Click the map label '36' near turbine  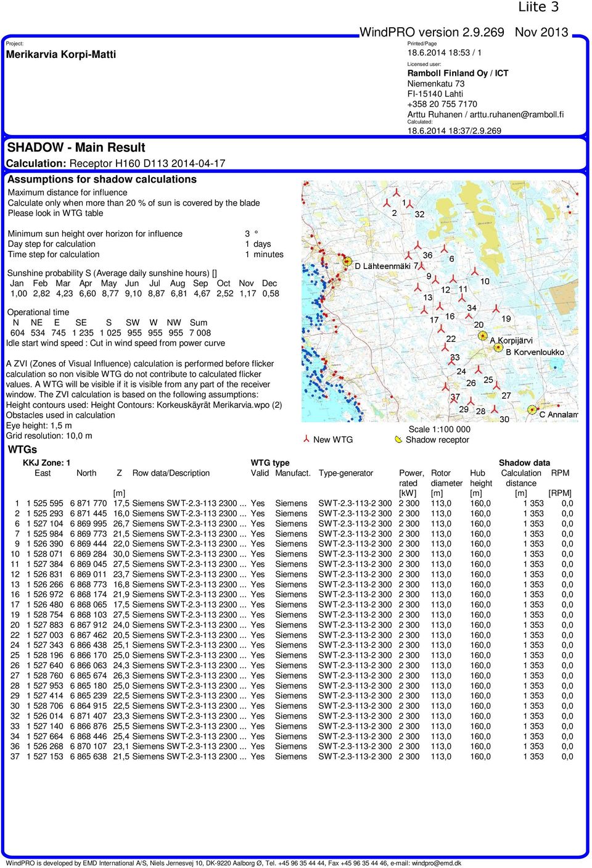click(x=427, y=255)
